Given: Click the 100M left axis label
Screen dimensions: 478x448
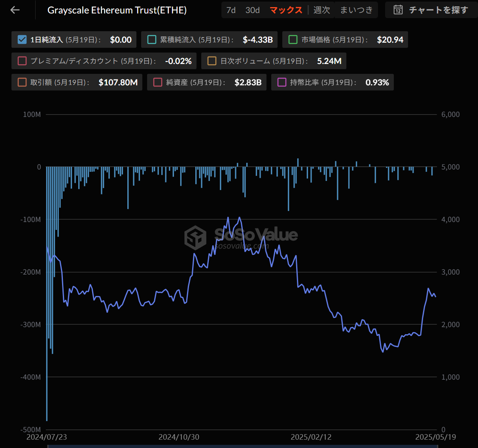Looking at the screenshot, I should 32,114.
